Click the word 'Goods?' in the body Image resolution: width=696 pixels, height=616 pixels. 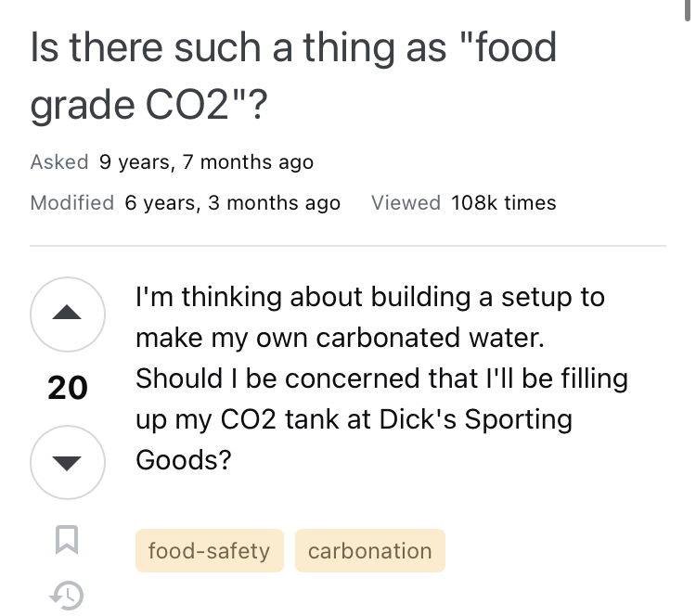pyautogui.click(x=184, y=460)
